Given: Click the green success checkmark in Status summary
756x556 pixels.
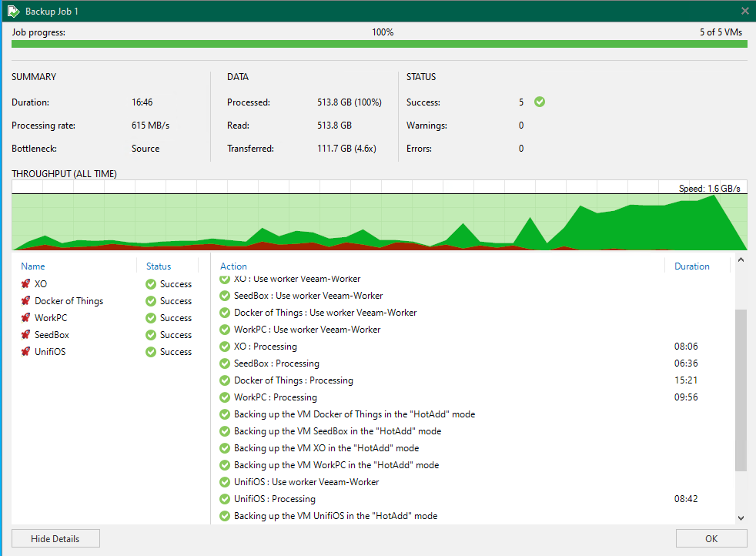Looking at the screenshot, I should (x=540, y=102).
